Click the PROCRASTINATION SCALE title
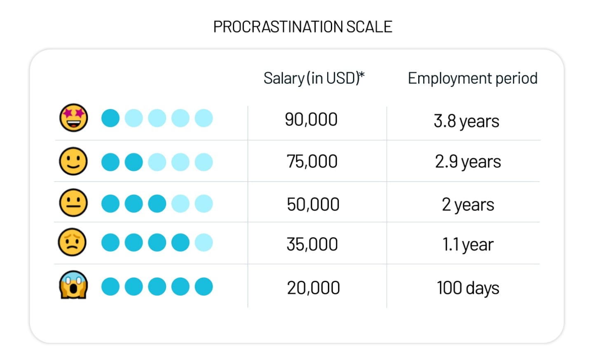590x364 pixels. 302,27
